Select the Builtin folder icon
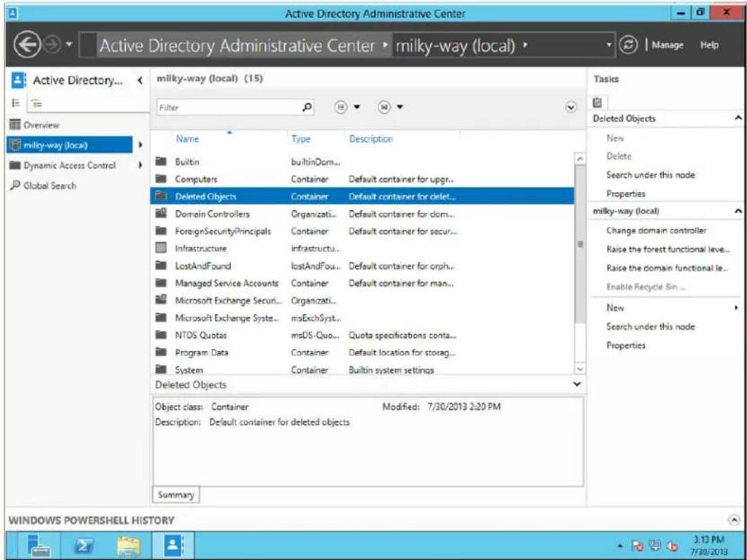Image resolution: width=747 pixels, height=560 pixels. coord(161,162)
